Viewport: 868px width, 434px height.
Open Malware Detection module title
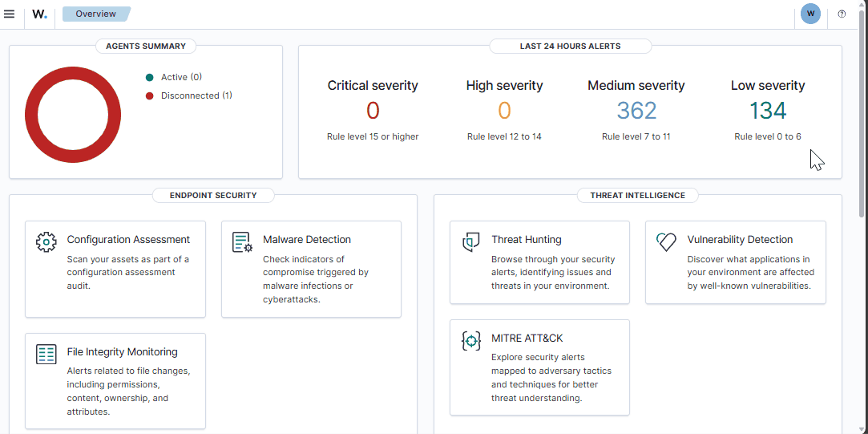point(307,239)
